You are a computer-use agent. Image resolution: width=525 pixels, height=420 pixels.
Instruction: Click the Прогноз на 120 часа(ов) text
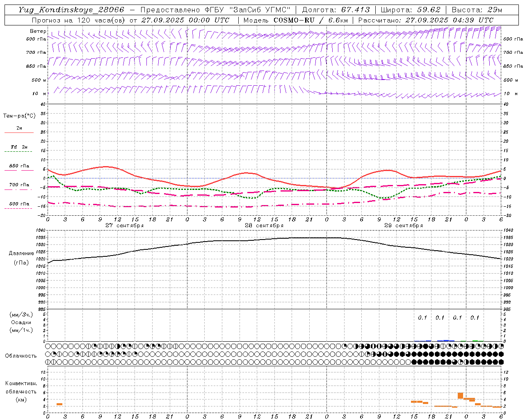coord(79,20)
